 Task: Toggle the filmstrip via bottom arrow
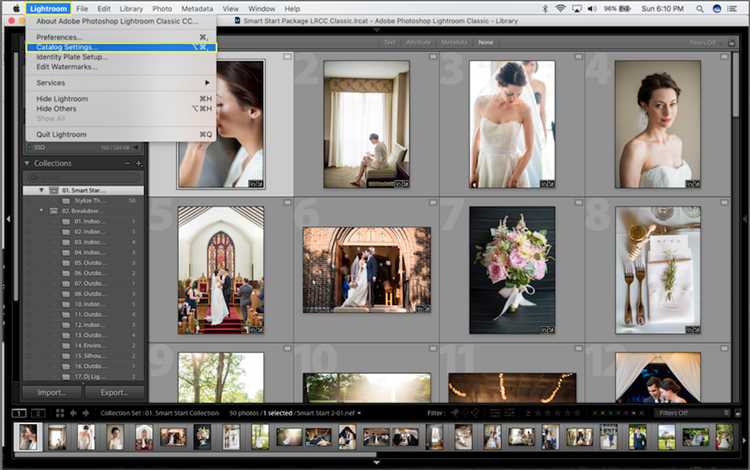376,462
